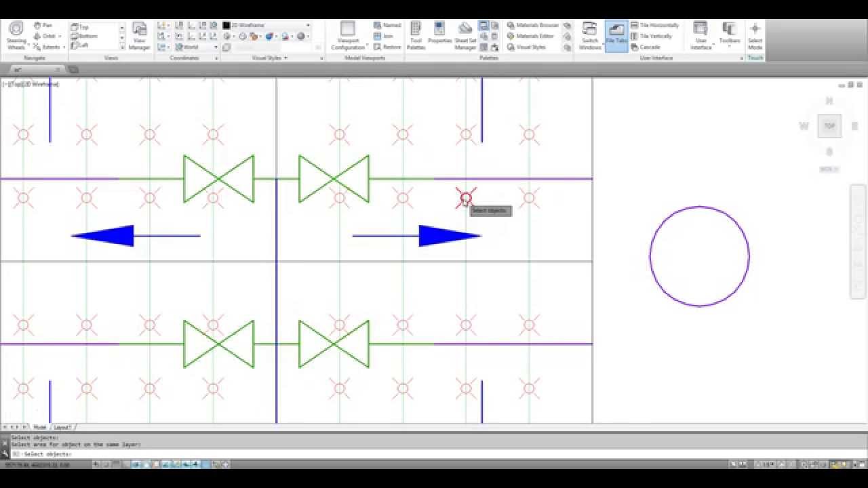This screenshot has height=488, width=868.
Task: Click the coordinates readout in status bar
Action: click(37, 464)
